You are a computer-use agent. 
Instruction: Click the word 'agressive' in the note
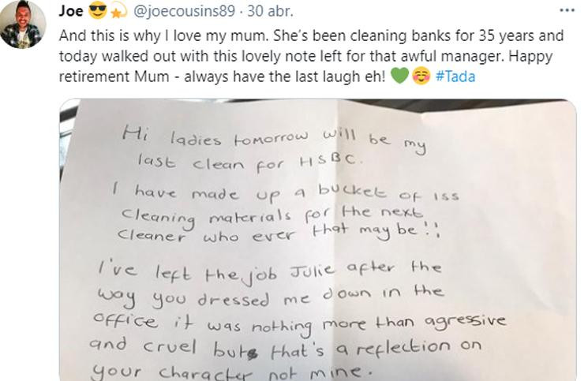[x=465, y=321]
